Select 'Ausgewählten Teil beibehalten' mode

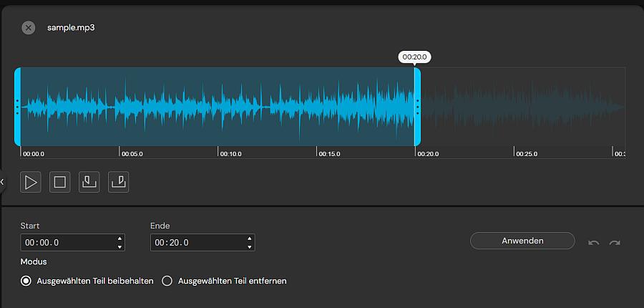[26, 281]
